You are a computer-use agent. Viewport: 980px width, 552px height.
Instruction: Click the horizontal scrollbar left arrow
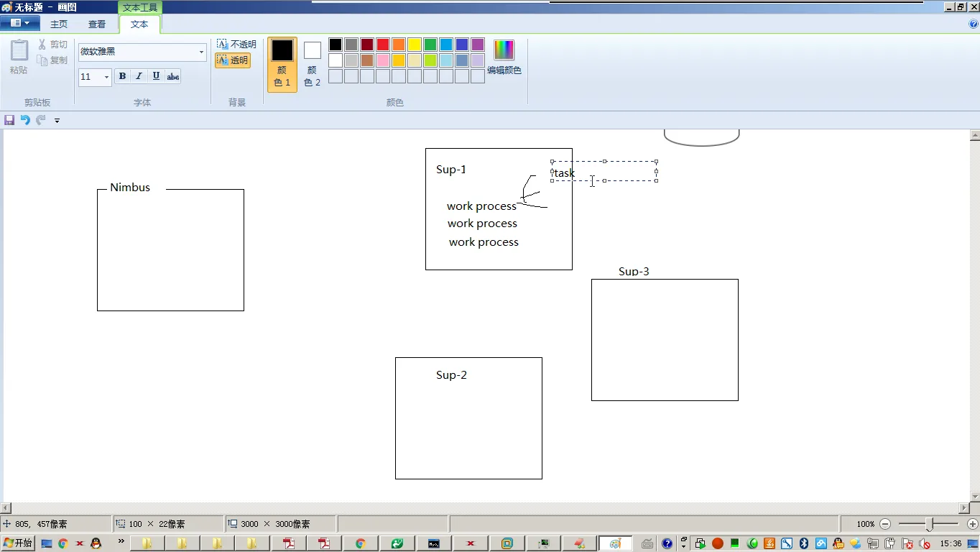[x=6, y=508]
